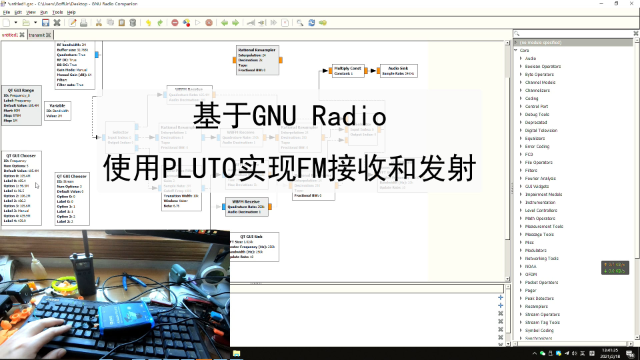Open File Explorer from the taskbar

pyautogui.click(x=236, y=353)
